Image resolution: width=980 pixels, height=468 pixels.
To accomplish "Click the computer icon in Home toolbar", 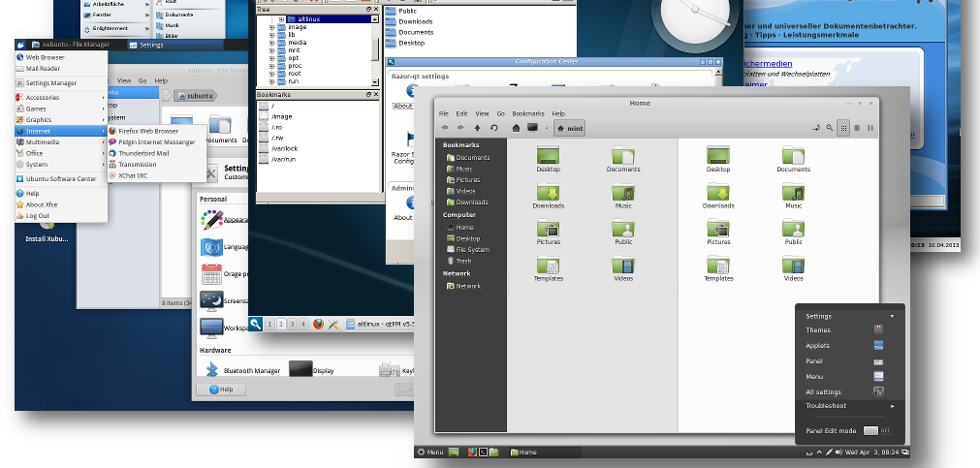I will pyautogui.click(x=532, y=128).
